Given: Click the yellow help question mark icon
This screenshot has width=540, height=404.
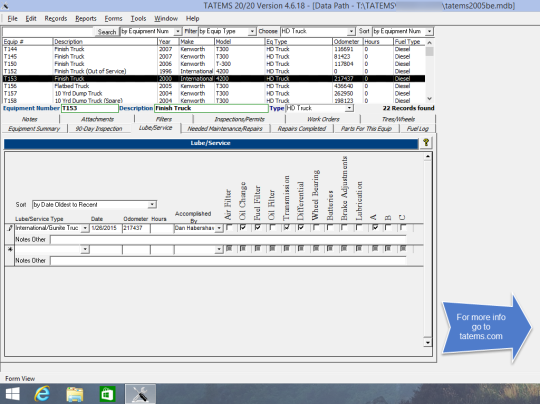Looking at the screenshot, I should pyautogui.click(x=426, y=143).
